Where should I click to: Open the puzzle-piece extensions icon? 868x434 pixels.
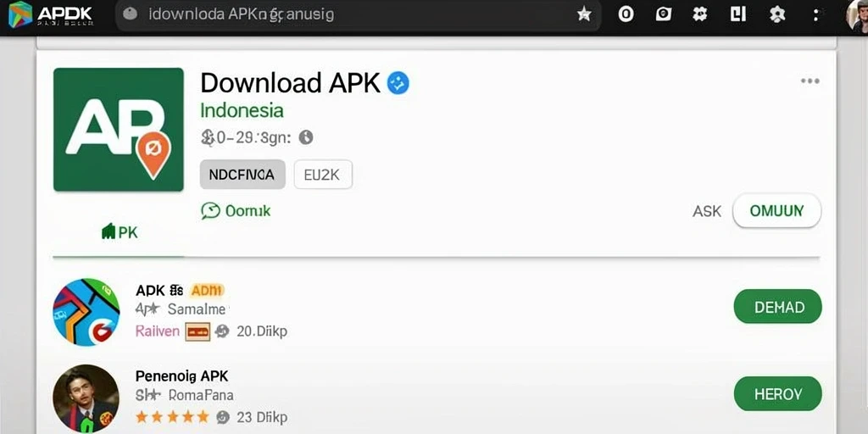point(699,14)
